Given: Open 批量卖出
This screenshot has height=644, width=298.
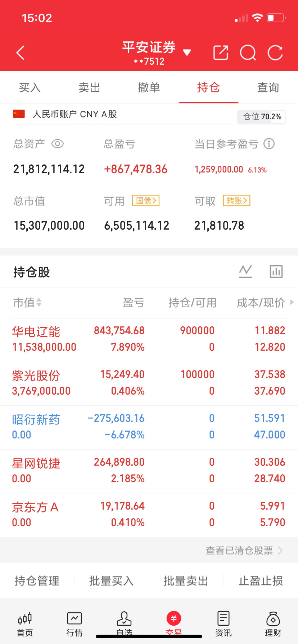Looking at the screenshot, I should tap(186, 581).
